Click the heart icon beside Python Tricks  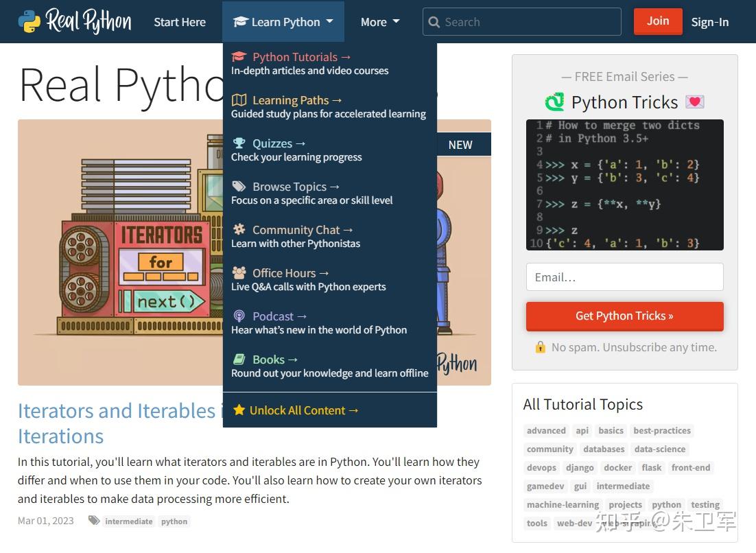(694, 101)
